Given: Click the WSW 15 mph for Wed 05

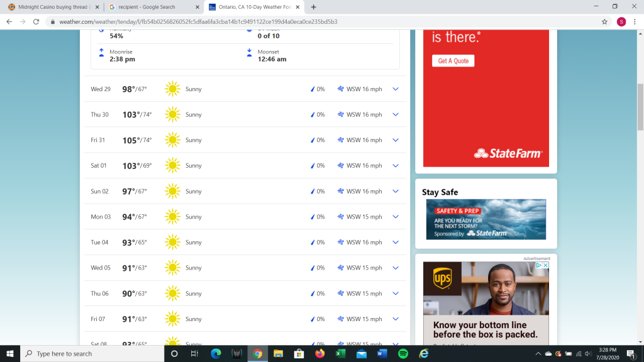Looking at the screenshot, I should click(364, 268).
